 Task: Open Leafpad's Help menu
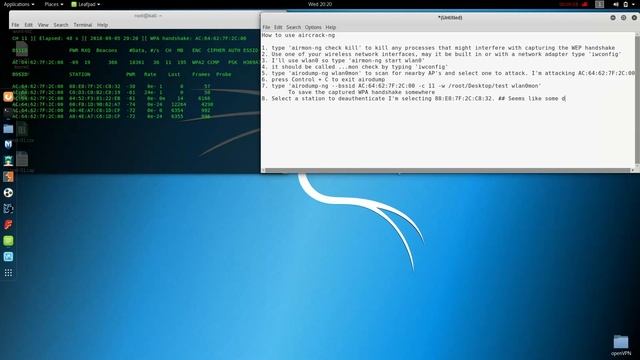(331, 27)
